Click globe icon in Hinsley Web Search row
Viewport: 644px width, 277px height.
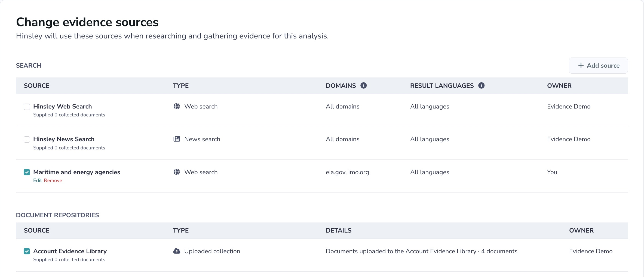point(177,106)
